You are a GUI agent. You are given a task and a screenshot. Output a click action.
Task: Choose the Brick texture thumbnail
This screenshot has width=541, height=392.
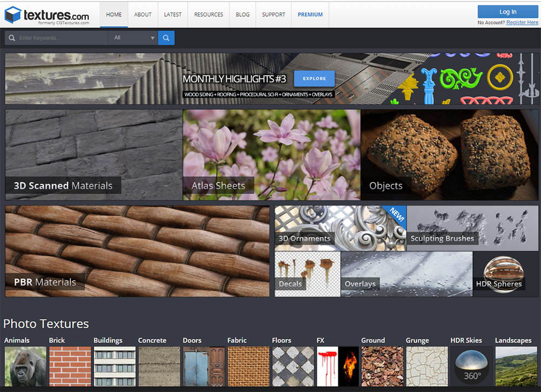coord(70,366)
